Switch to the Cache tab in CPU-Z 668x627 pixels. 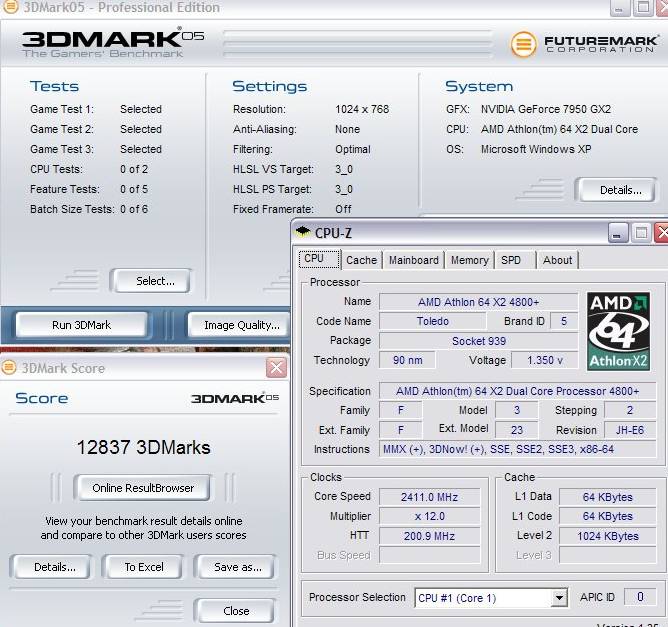[x=361, y=260]
